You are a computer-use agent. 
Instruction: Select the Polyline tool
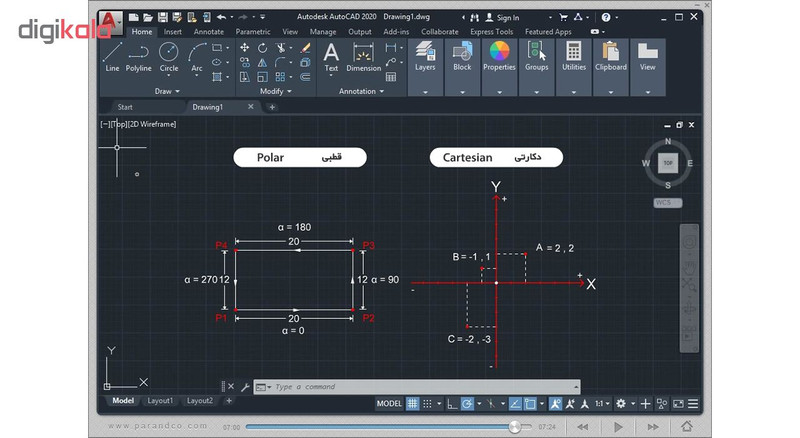[x=138, y=57]
